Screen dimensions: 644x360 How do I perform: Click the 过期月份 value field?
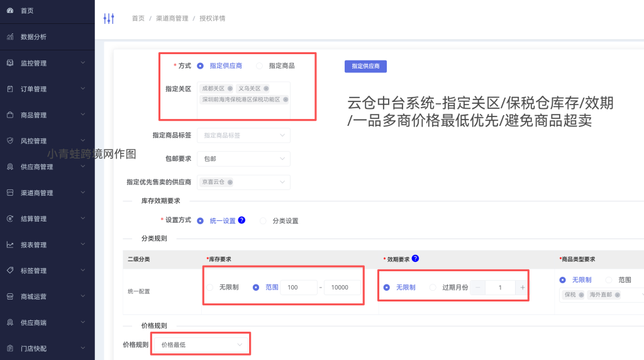click(x=500, y=288)
